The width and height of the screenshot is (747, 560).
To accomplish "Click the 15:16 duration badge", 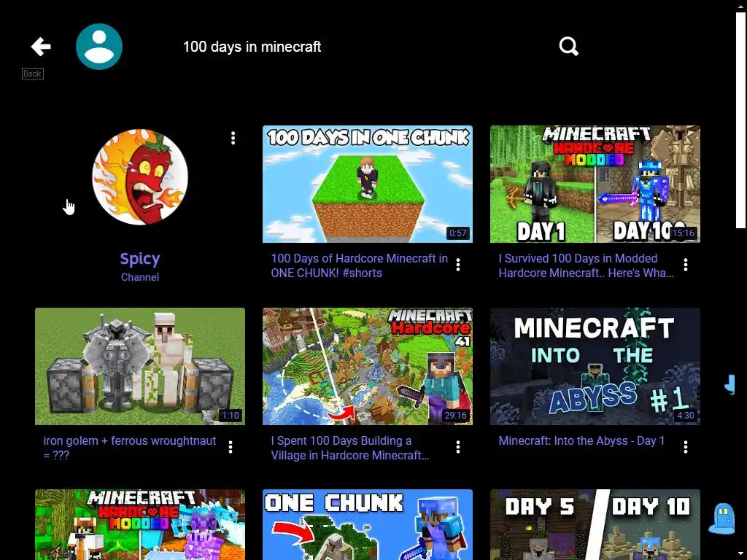I will coord(683,233).
